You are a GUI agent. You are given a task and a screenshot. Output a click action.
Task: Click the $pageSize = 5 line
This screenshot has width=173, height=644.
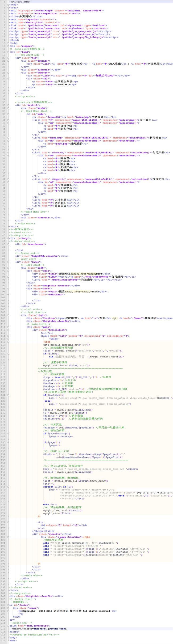click(x=60, y=380)
